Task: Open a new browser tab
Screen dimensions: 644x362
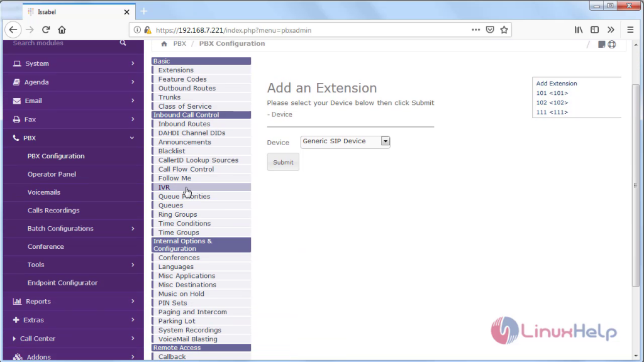Action: tap(144, 11)
